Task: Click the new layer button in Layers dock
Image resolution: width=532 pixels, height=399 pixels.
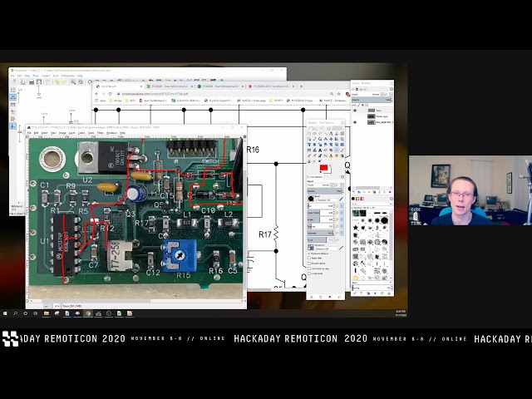Action: click(353, 192)
